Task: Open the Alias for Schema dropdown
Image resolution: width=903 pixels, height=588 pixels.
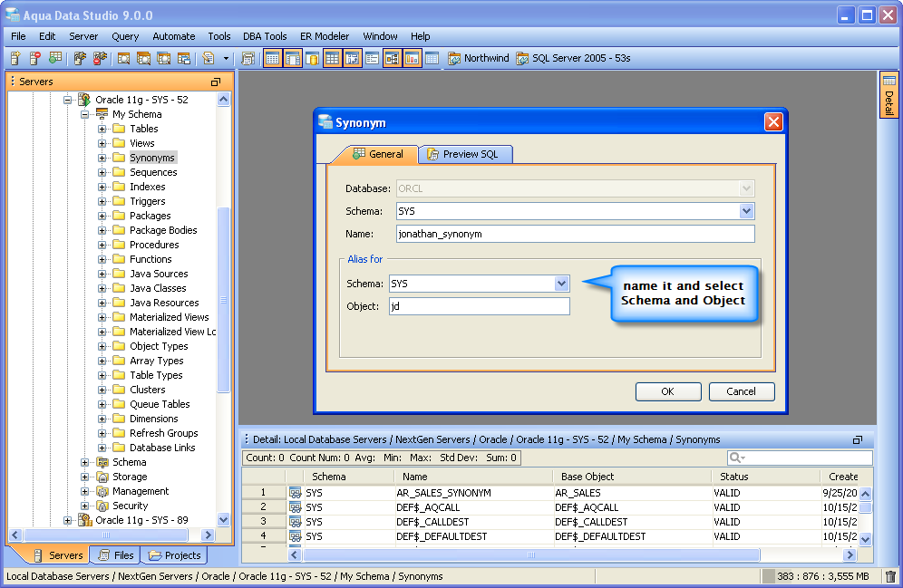Action: 561,284
